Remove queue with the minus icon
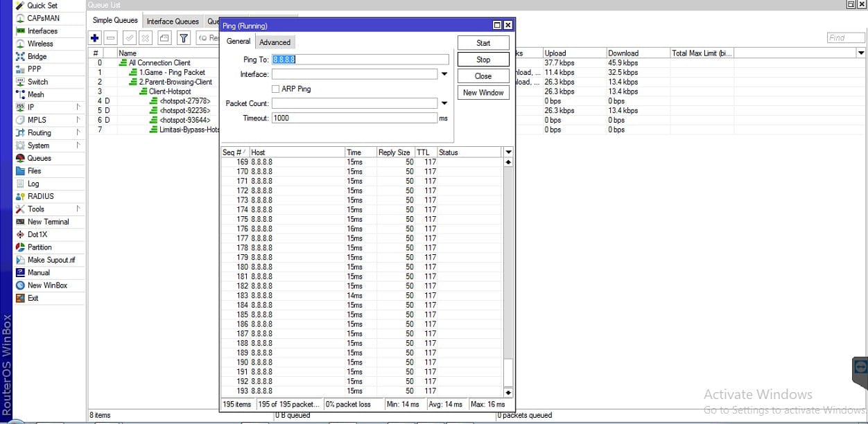This screenshot has width=868, height=424. pos(110,38)
